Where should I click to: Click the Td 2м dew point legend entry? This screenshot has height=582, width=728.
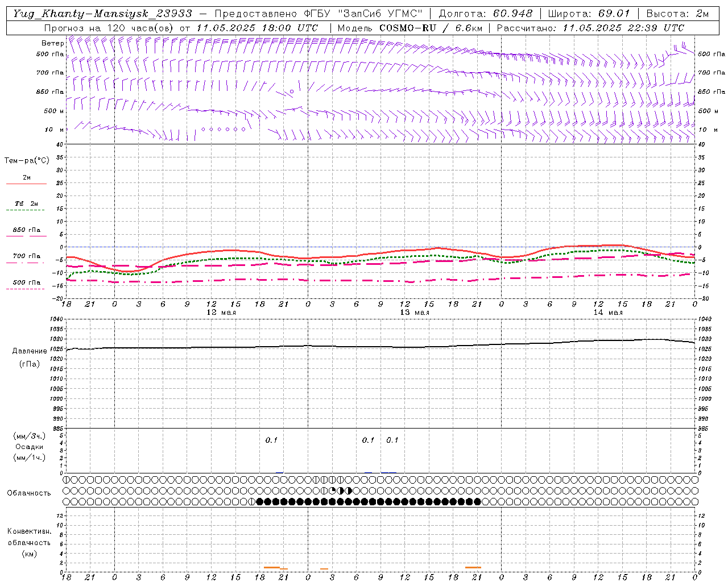tap(26, 203)
